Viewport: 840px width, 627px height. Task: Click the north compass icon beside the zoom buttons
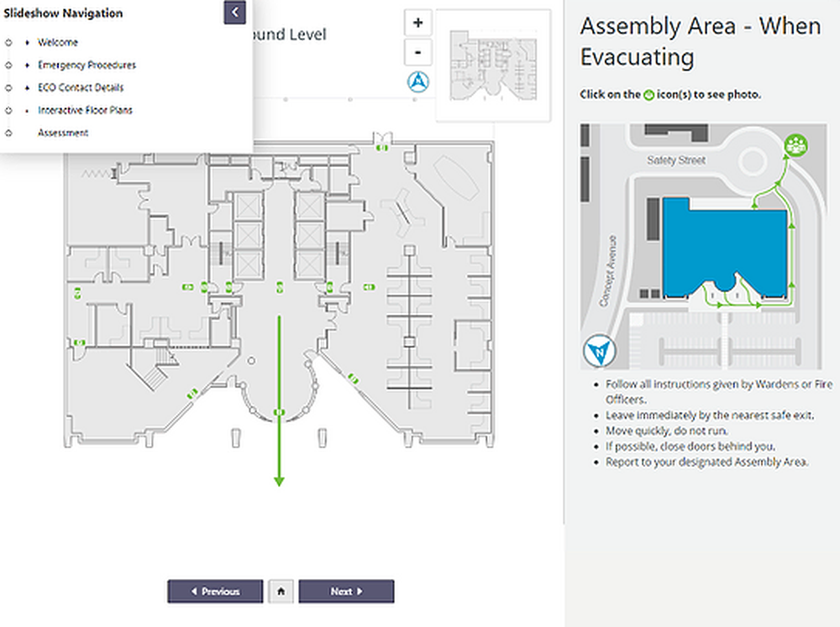click(417, 82)
